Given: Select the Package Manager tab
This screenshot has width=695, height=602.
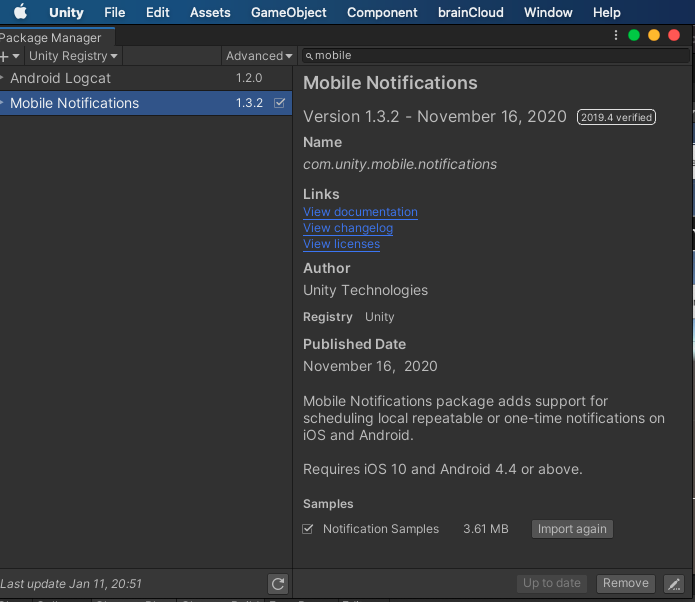Looking at the screenshot, I should click(x=55, y=37).
